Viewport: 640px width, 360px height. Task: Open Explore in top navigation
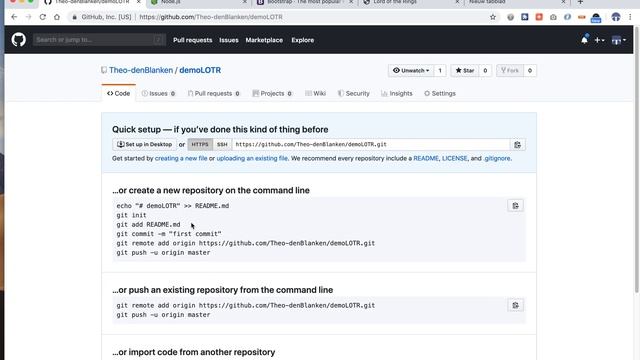[x=302, y=40]
